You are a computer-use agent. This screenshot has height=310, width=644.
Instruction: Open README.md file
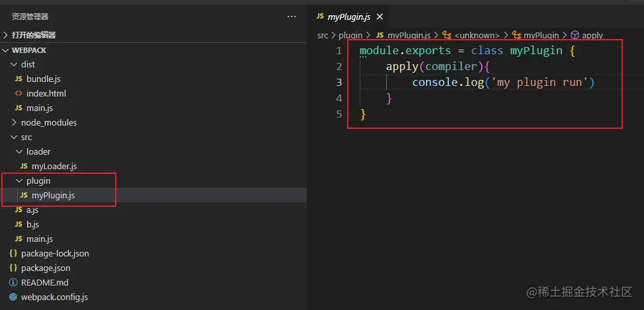tap(153, 283)
